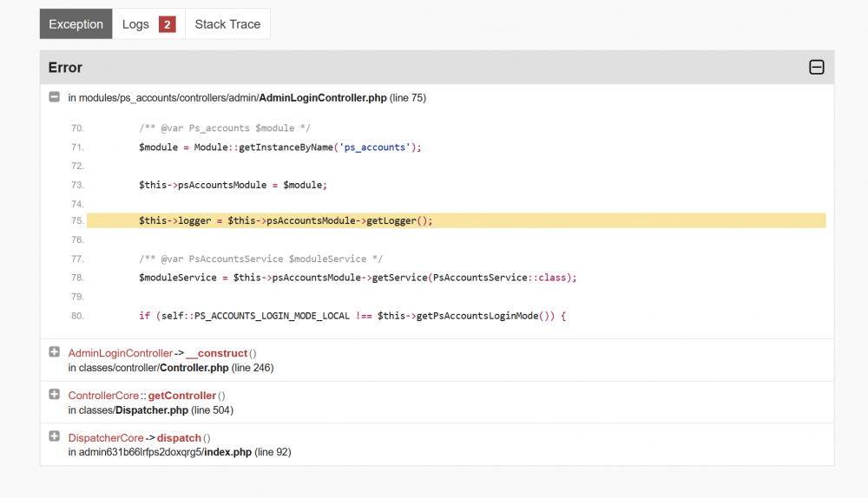Open the Dispatcher.php file link
868x498 pixels.
coord(151,410)
